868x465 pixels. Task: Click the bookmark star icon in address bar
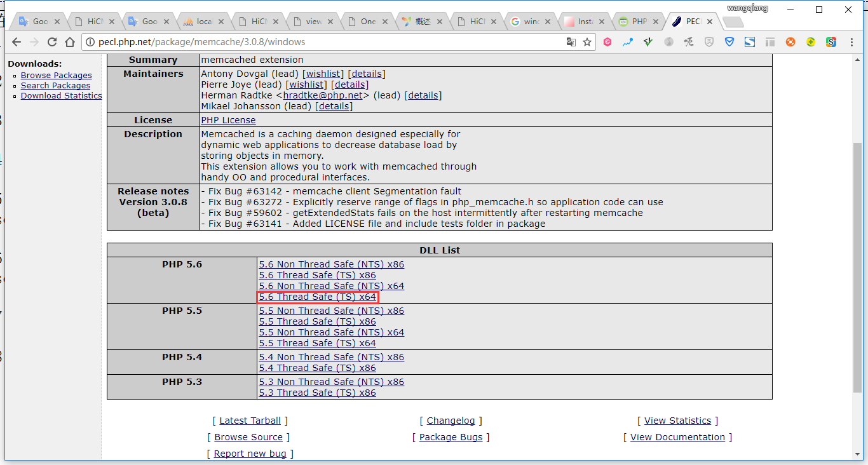[x=587, y=42]
